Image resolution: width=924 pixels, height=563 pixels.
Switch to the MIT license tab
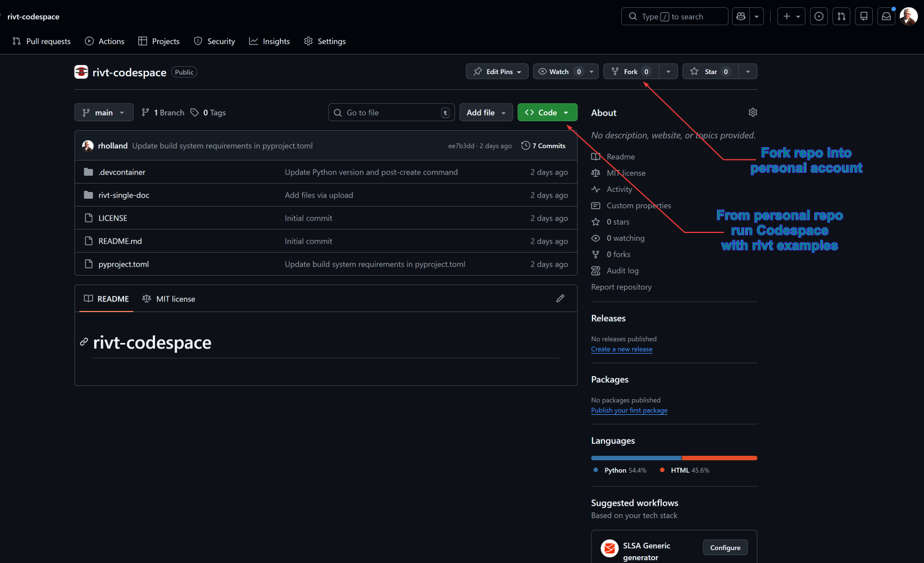tap(169, 299)
